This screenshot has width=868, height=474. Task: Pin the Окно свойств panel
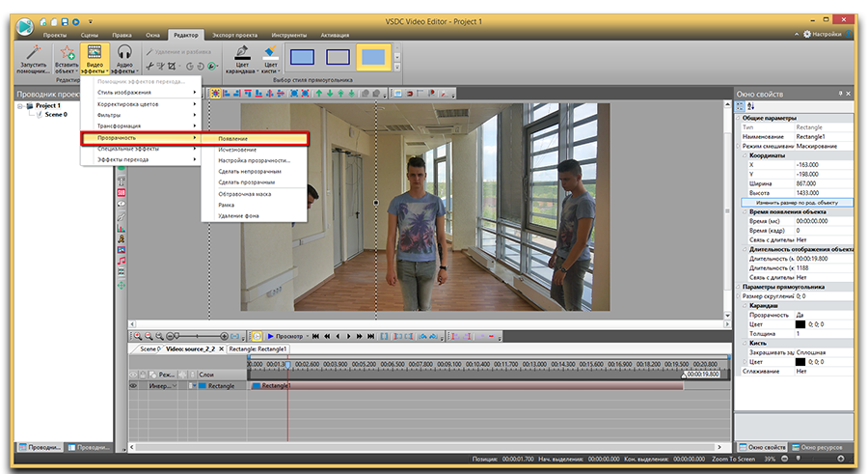(x=840, y=94)
